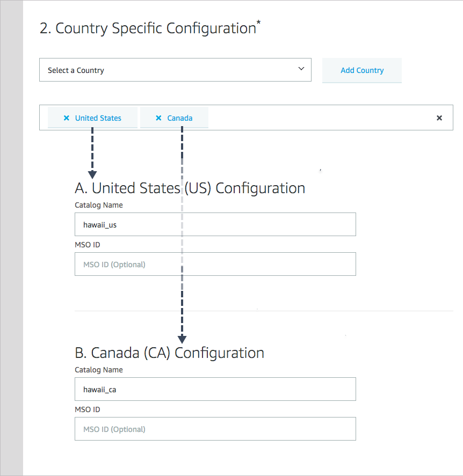Click the MSO ID label in the US section

point(88,245)
